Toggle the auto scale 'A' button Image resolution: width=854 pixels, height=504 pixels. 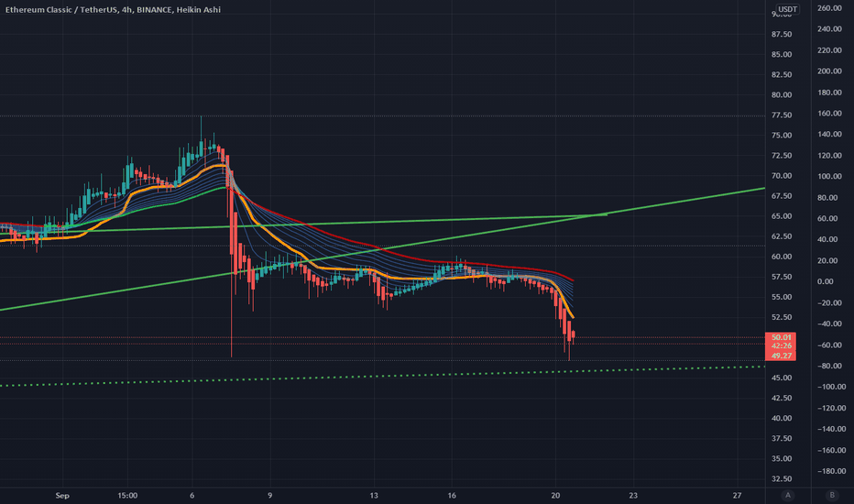[x=787, y=495]
